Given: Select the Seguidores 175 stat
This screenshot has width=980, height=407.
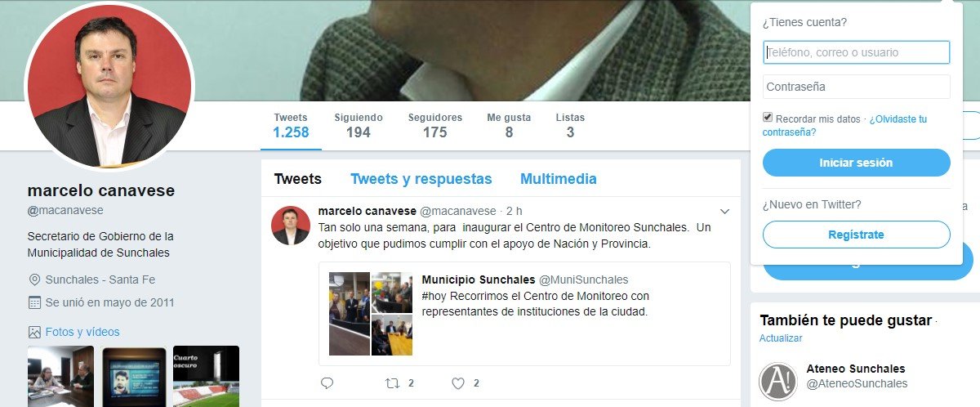Looking at the screenshot, I should [435, 126].
